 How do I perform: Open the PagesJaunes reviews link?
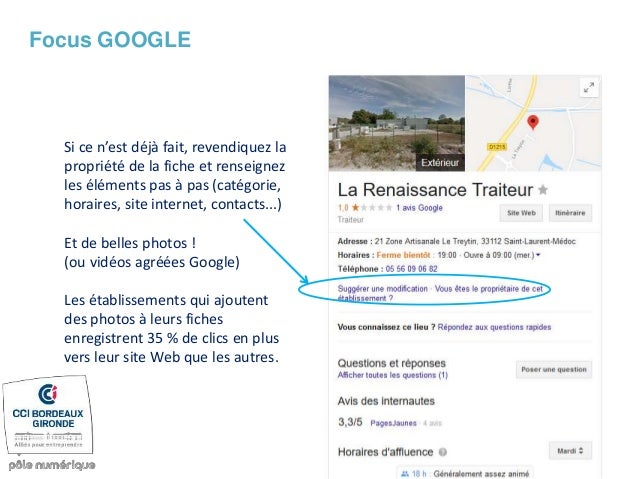tap(393, 423)
